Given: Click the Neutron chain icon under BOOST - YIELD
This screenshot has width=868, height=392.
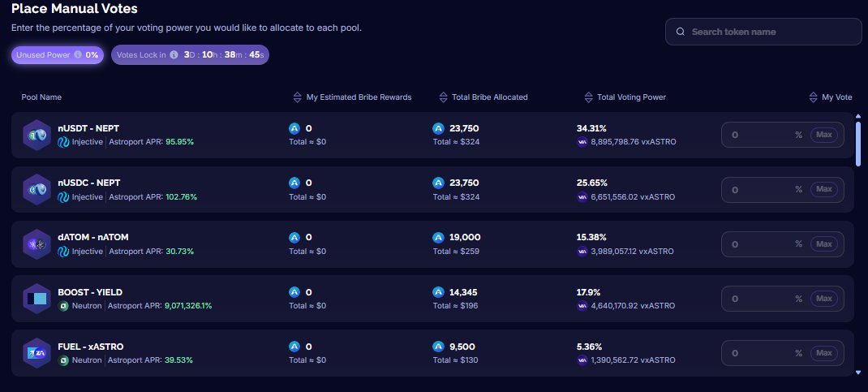Looking at the screenshot, I should tap(63, 306).
